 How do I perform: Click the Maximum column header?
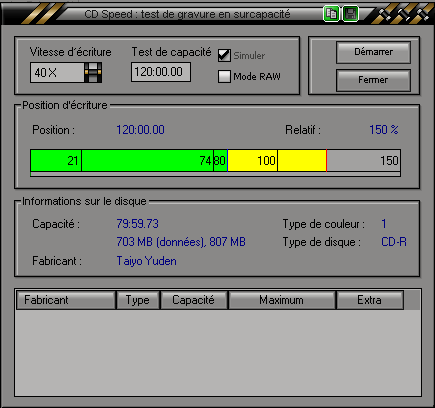click(282, 300)
